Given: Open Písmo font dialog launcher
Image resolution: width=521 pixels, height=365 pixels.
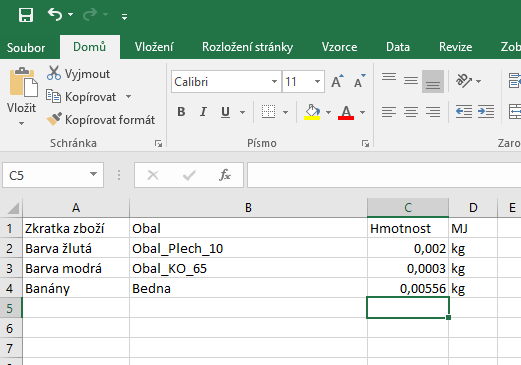Looking at the screenshot, I should point(365,143).
